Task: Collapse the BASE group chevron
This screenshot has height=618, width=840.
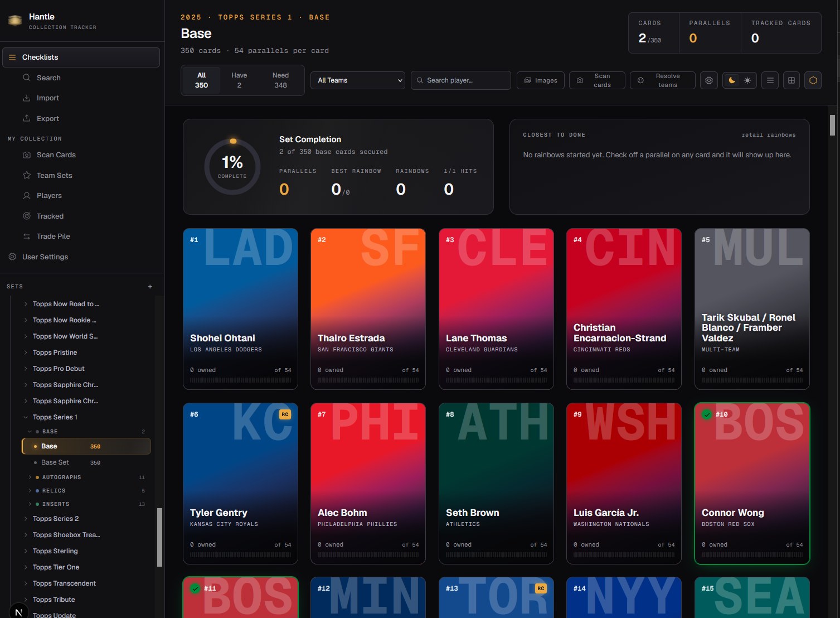Action: (30, 432)
